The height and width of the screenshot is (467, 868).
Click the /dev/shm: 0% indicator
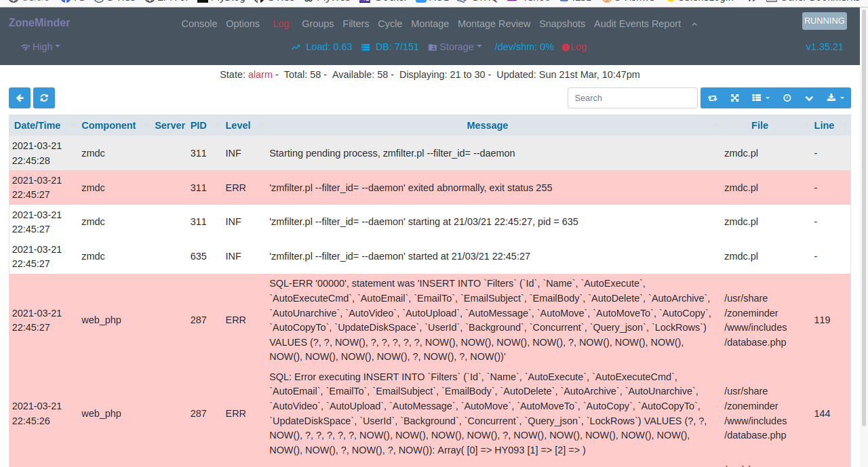[x=524, y=47]
